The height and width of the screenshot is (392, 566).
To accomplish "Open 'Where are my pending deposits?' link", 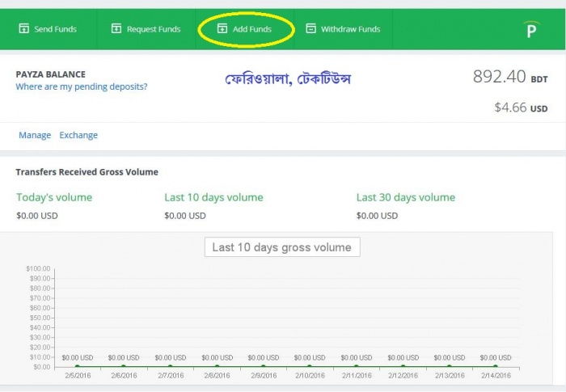I will (x=82, y=86).
